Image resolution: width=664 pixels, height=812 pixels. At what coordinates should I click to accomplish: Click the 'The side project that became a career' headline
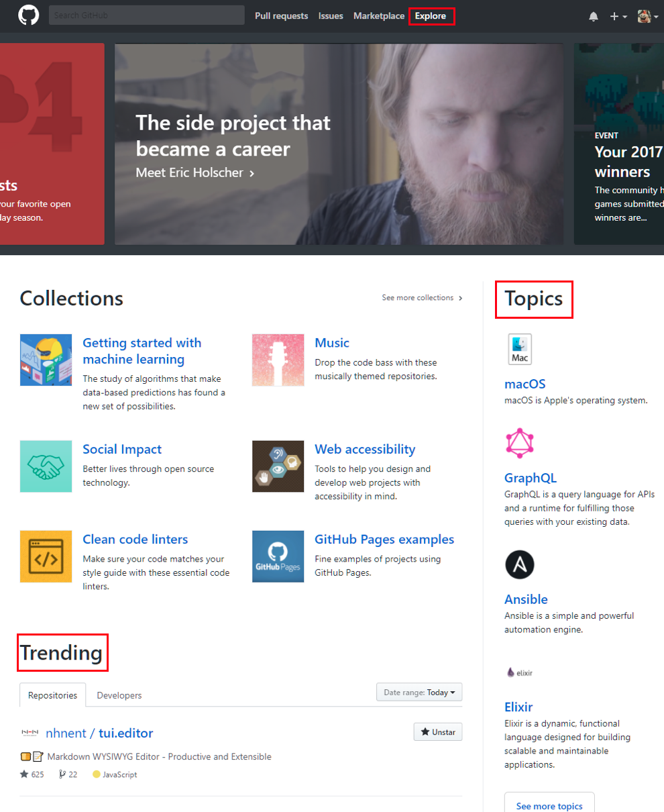click(x=233, y=136)
